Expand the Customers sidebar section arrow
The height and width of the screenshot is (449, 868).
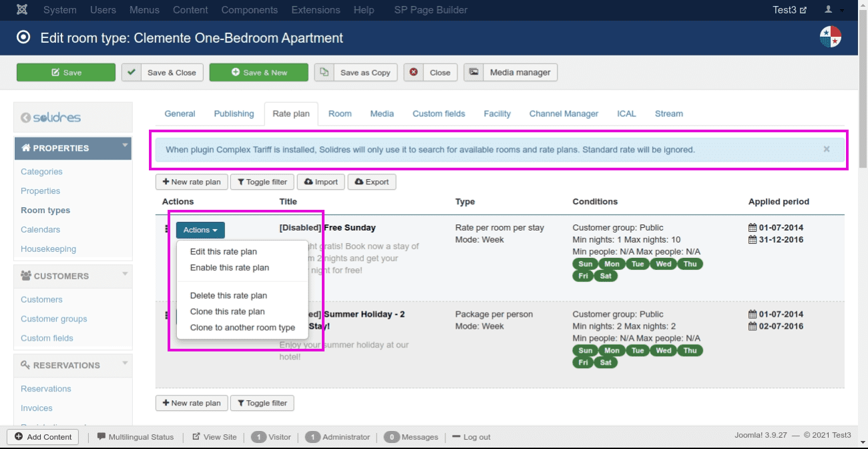[x=124, y=273]
